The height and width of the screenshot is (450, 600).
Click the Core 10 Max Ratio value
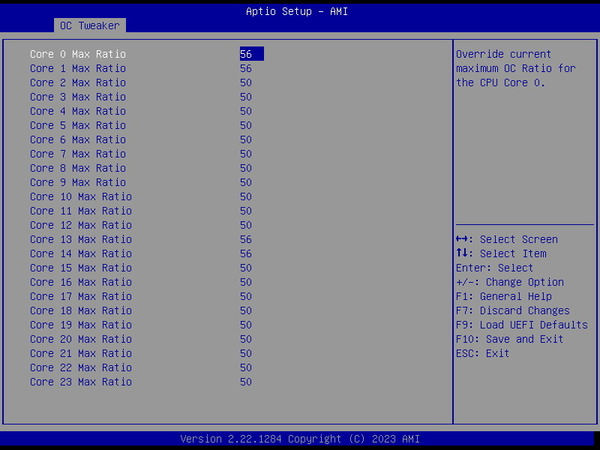point(246,197)
